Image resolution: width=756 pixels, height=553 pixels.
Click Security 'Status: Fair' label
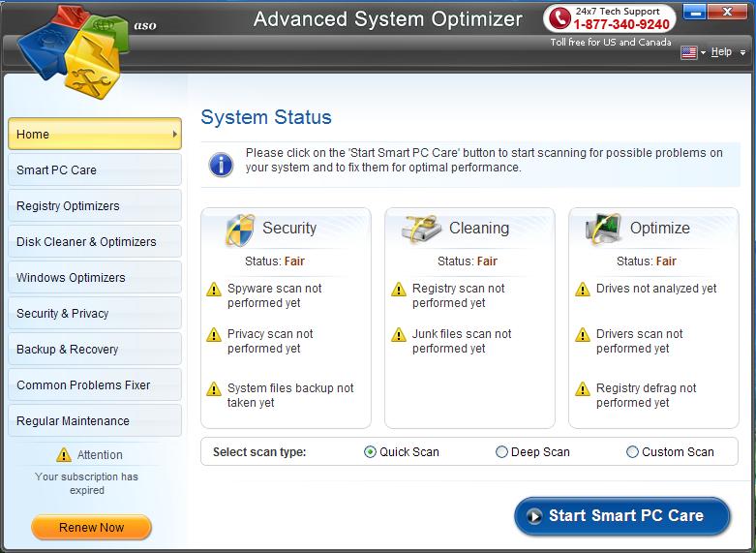click(x=274, y=261)
